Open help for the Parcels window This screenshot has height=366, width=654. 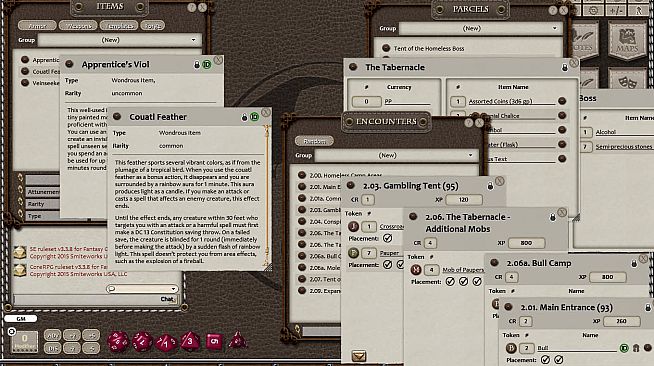pos(553,10)
